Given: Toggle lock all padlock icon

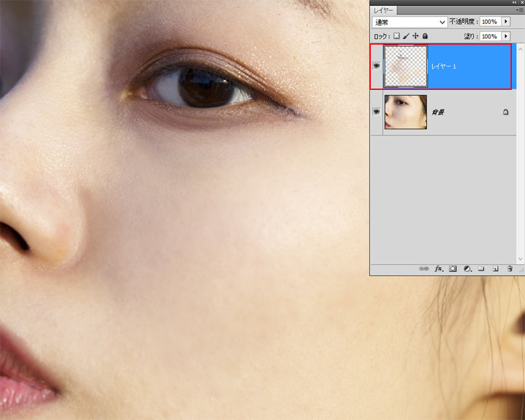Looking at the screenshot, I should [425, 36].
